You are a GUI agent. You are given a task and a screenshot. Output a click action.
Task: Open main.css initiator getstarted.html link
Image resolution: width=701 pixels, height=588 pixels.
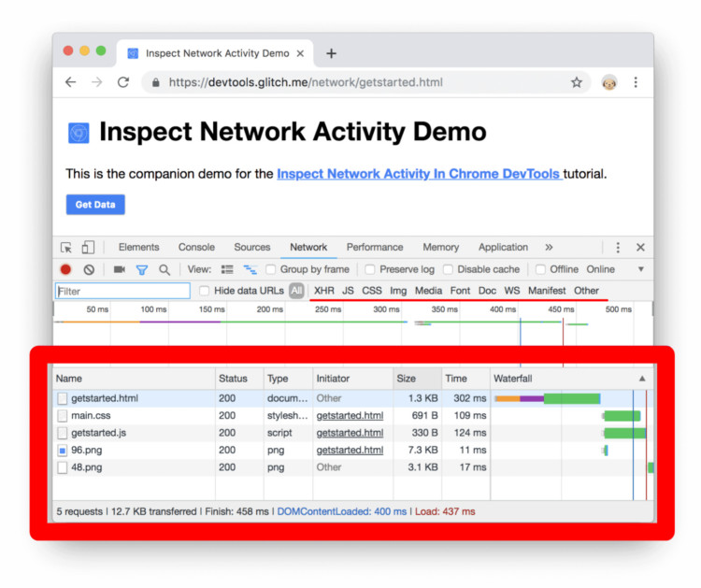[350, 416]
